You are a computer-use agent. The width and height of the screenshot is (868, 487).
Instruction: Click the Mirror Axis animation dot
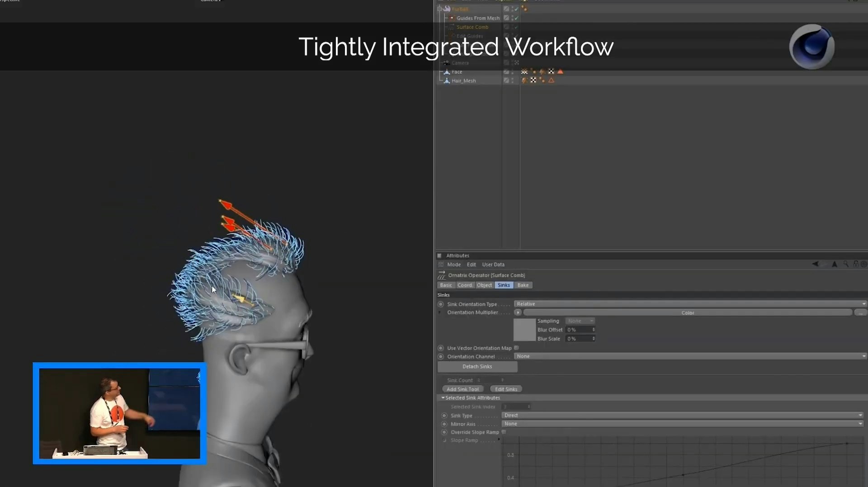pyautogui.click(x=444, y=424)
